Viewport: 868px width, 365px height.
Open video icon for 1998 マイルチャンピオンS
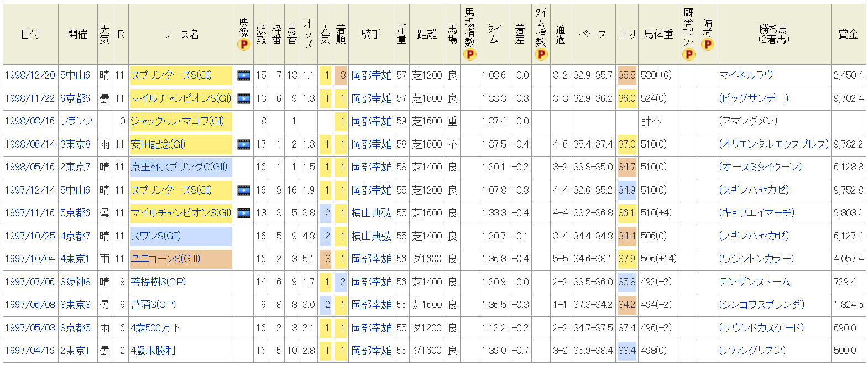pyautogui.click(x=243, y=98)
